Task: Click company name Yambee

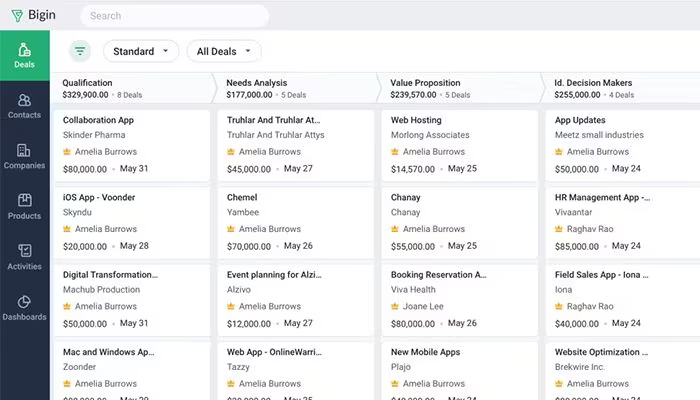Action: click(x=243, y=212)
